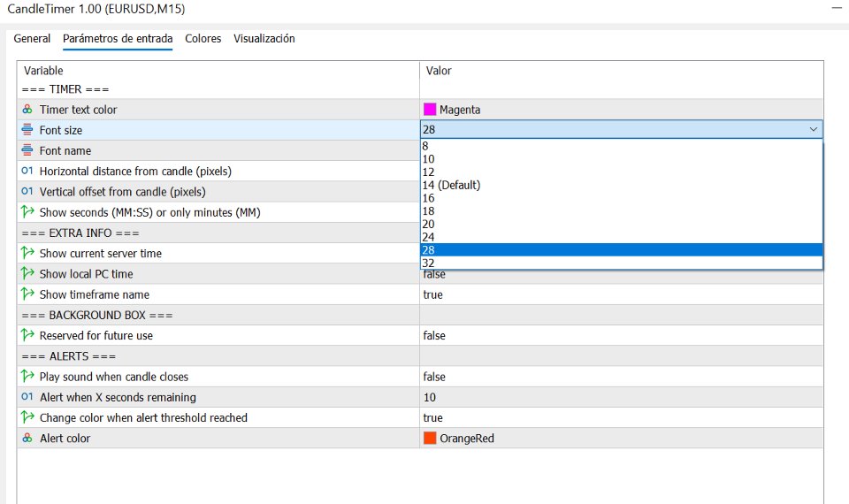This screenshot has height=504, width=849.
Task: Toggle Change color when alert threshold value
Action: 432,418
